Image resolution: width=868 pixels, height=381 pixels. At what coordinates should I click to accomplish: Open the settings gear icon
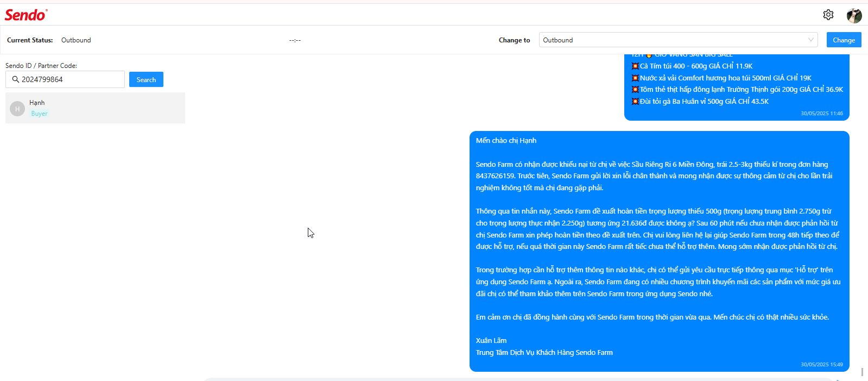tap(828, 15)
